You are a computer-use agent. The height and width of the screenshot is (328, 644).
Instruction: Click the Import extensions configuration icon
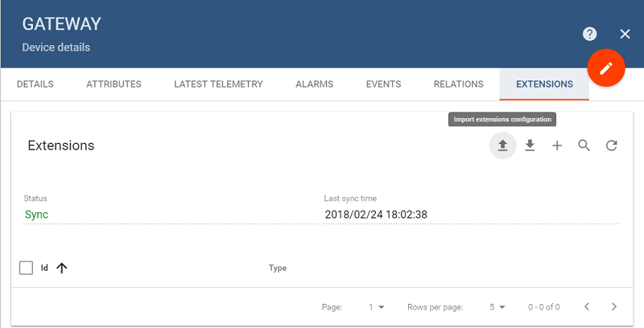click(502, 146)
